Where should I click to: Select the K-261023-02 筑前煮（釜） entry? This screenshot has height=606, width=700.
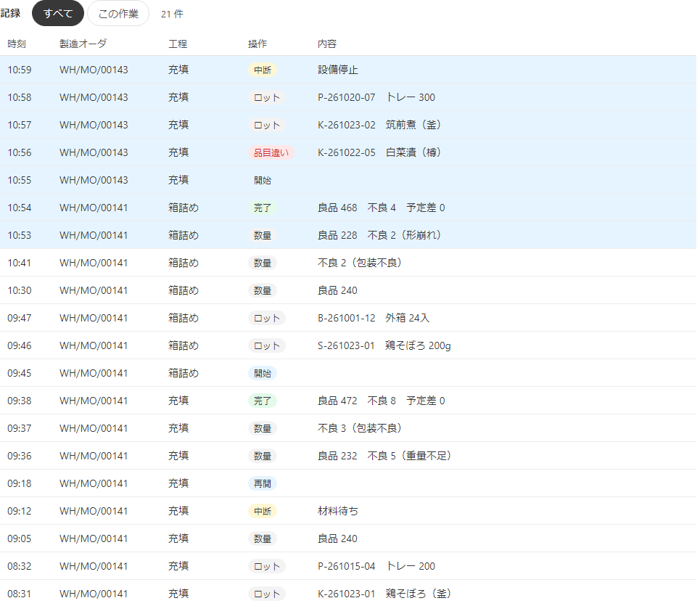pyautogui.click(x=379, y=125)
